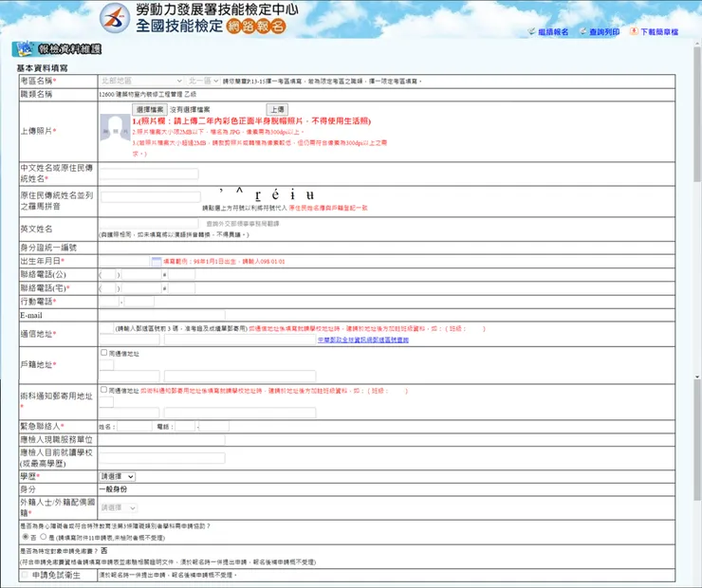This screenshot has height=588, width=702.
Task: Click the 選擇檔案 file chooser button
Action: 150,109
